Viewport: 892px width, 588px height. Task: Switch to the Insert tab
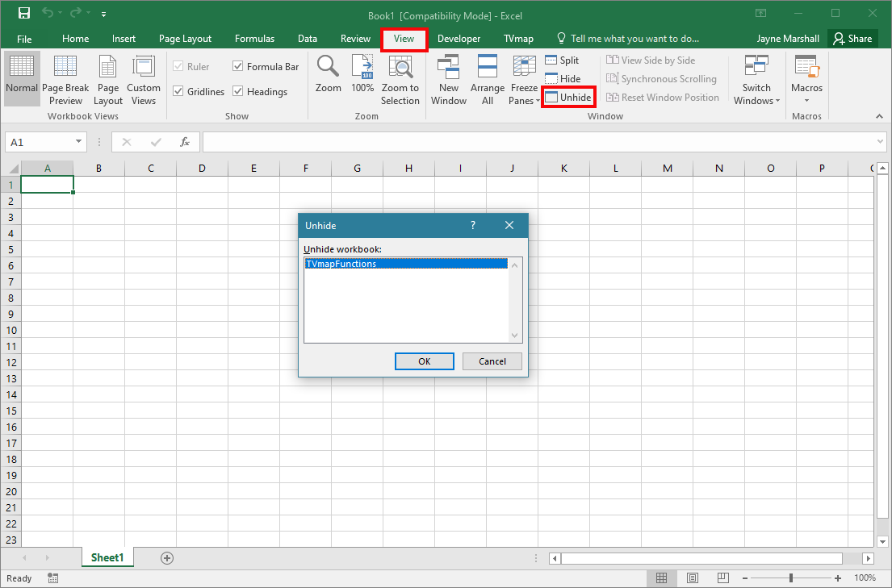[124, 39]
